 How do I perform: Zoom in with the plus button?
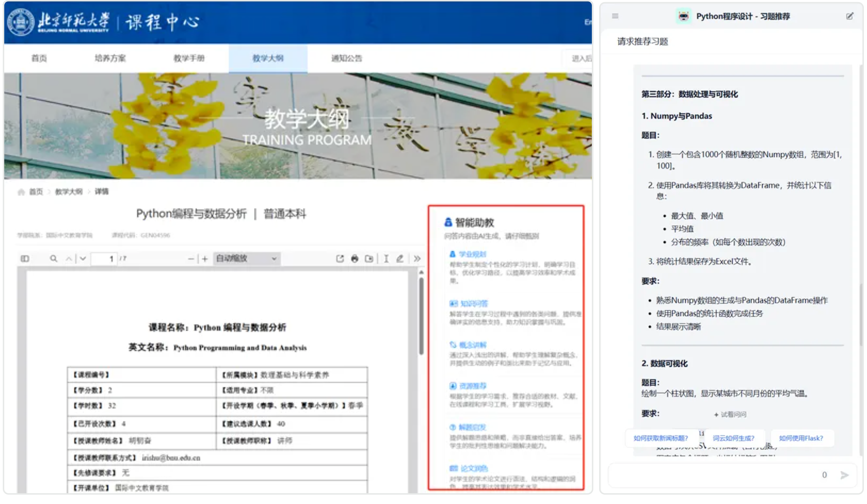coord(205,259)
